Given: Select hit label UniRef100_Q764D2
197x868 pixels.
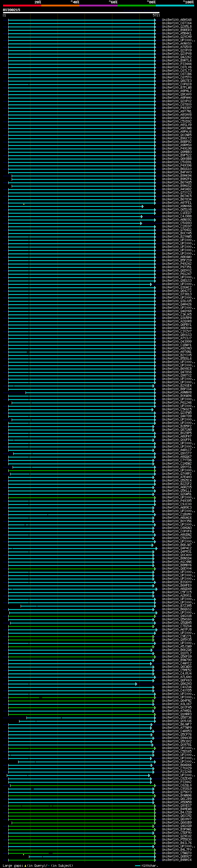Looking at the screenshot, I should (177, 230).
